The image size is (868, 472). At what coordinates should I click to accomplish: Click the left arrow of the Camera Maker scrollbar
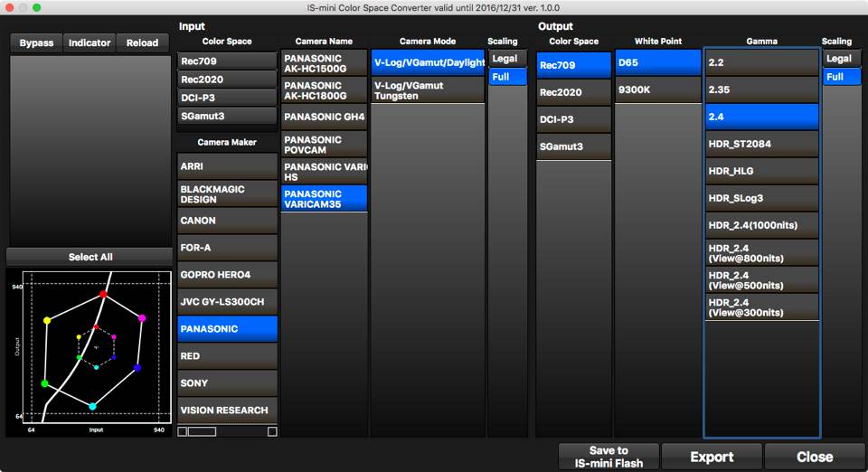click(182, 431)
